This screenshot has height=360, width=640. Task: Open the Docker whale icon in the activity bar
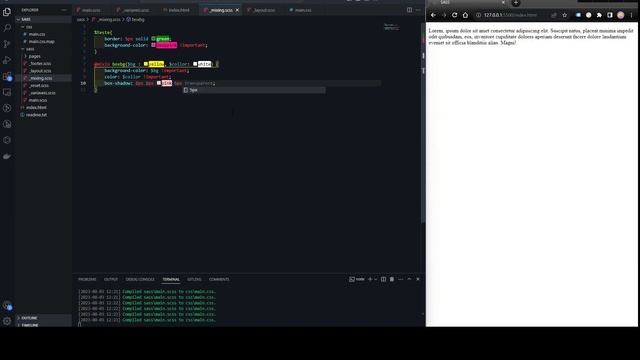point(7,156)
